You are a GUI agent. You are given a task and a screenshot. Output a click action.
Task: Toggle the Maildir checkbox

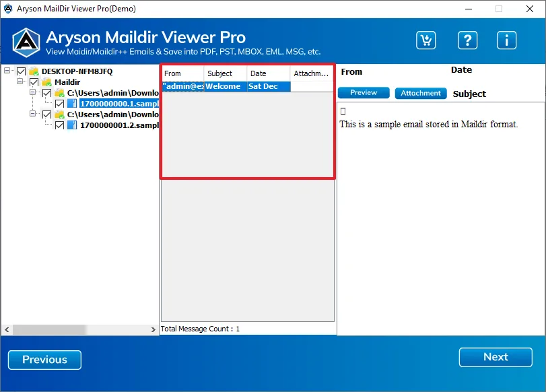34,82
